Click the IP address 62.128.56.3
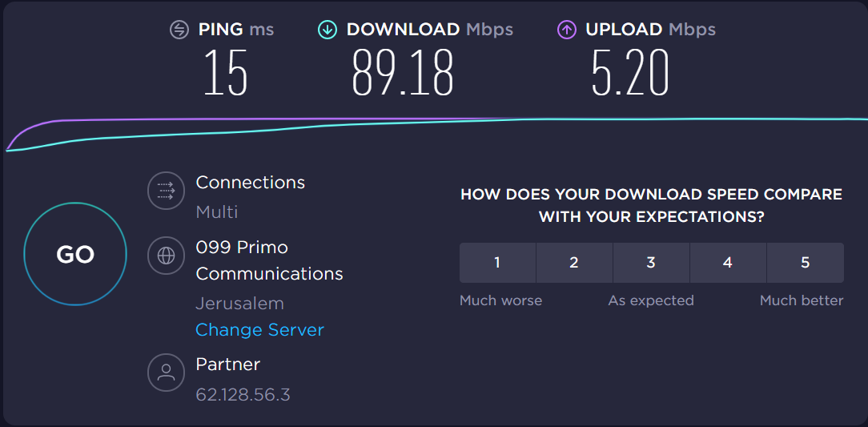This screenshot has width=868, height=427. [x=243, y=395]
